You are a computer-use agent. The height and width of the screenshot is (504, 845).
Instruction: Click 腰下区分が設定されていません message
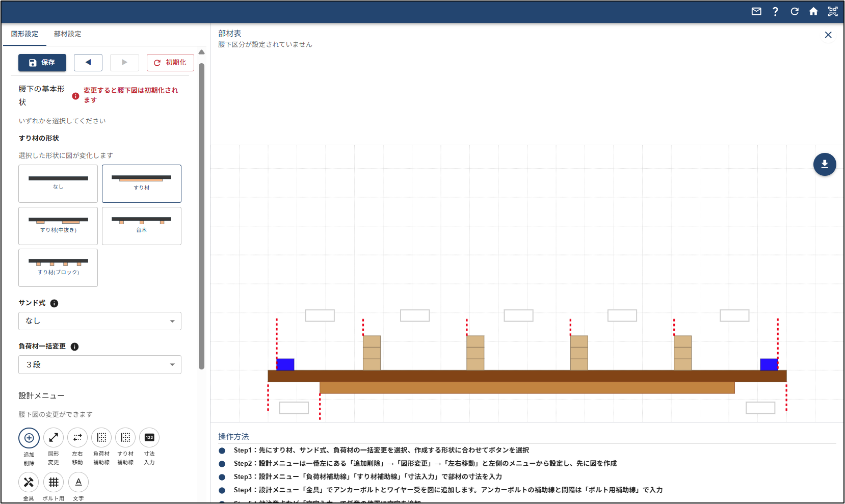265,45
